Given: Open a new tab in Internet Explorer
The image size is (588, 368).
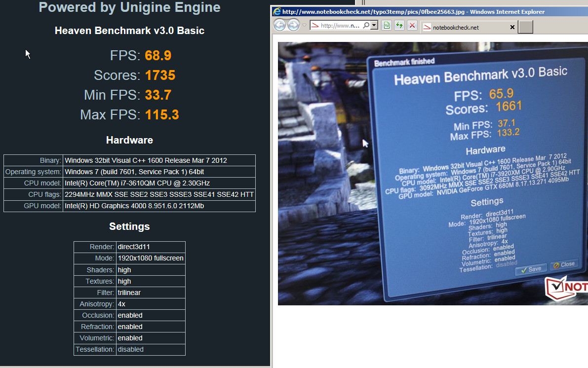Looking at the screenshot, I should coord(525,27).
